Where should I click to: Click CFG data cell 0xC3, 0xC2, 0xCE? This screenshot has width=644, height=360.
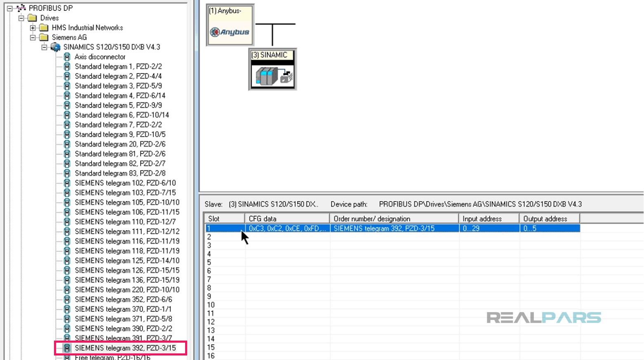(287, 228)
